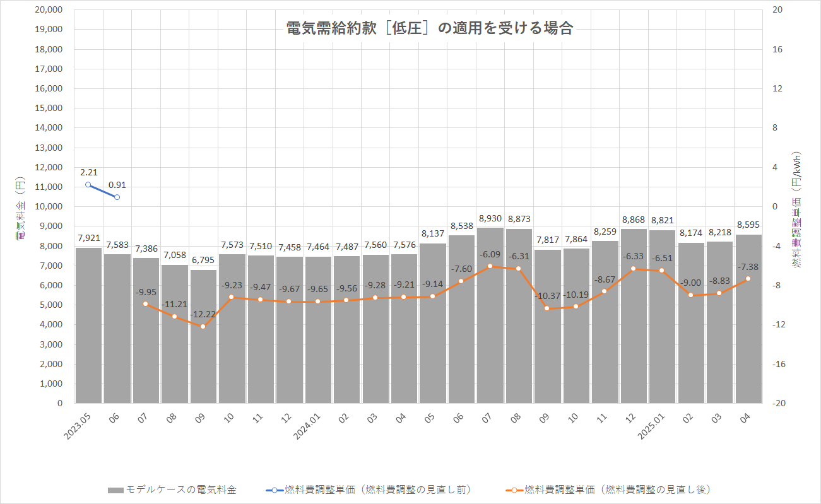
Task: Click the orange line label -6.31
Action: point(519,256)
